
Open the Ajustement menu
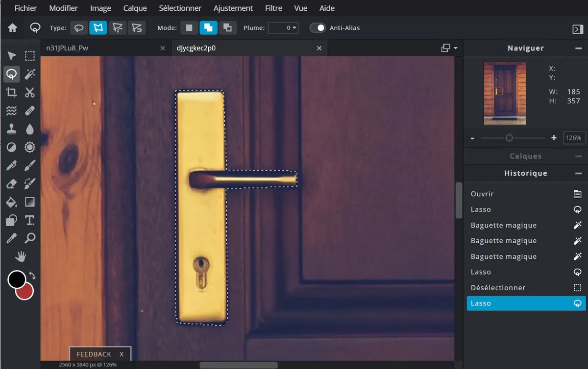tap(233, 8)
